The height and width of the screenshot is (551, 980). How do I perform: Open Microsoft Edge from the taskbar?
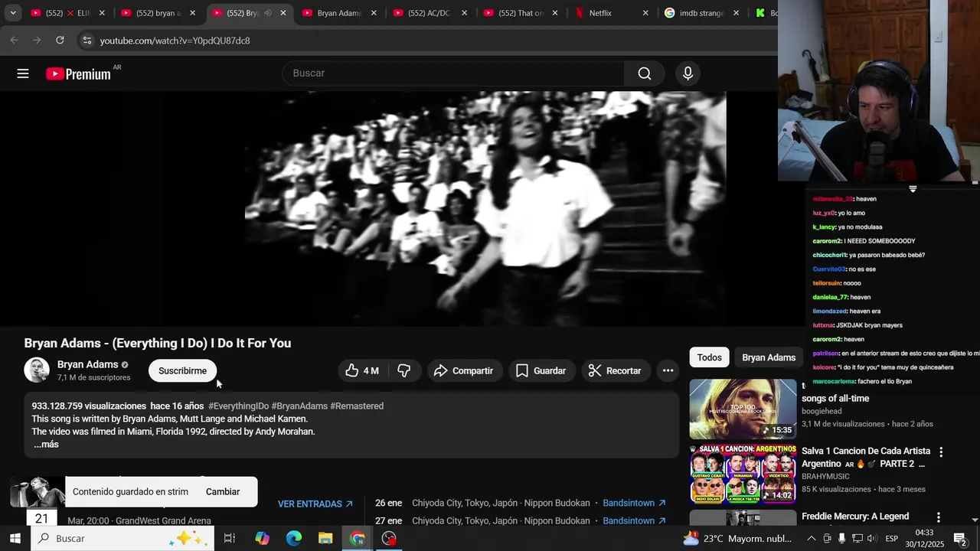(x=294, y=538)
